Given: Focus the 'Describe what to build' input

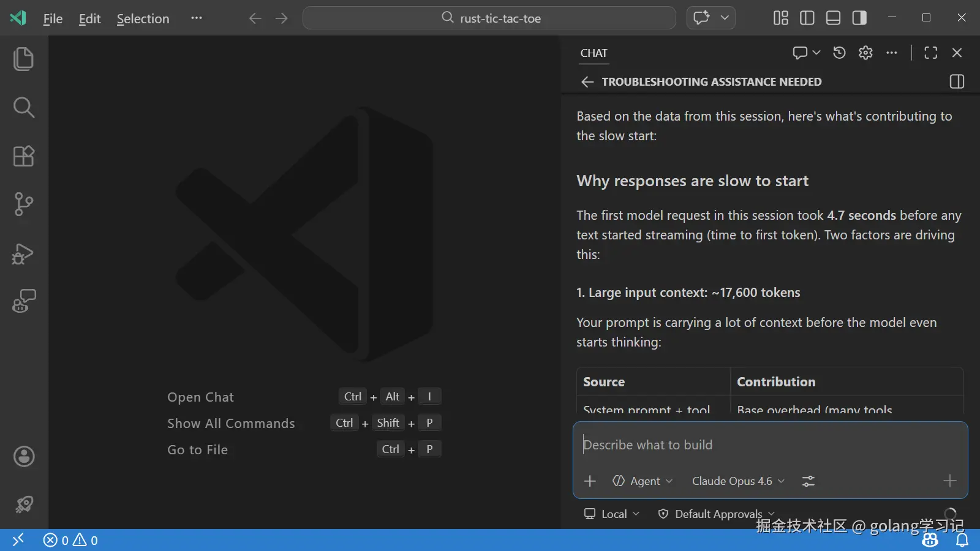Looking at the screenshot, I should click(x=771, y=445).
